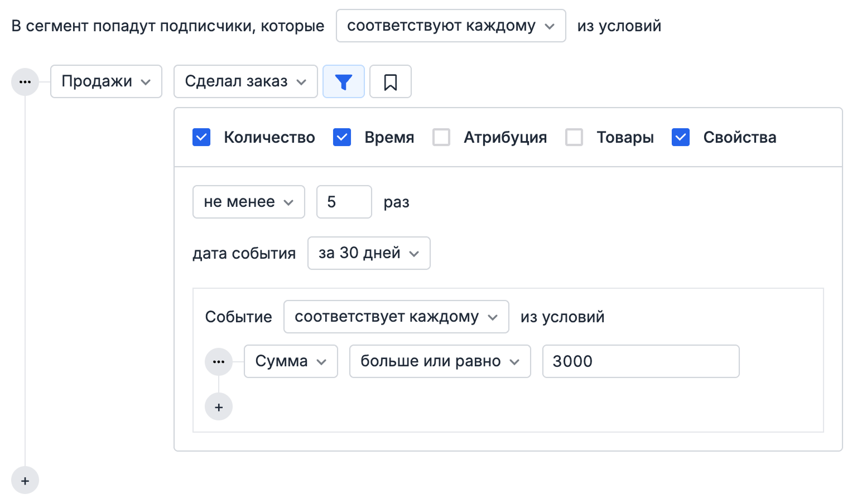Click the bookmark icon next to the filter
This screenshot has width=857, height=504.
[390, 81]
